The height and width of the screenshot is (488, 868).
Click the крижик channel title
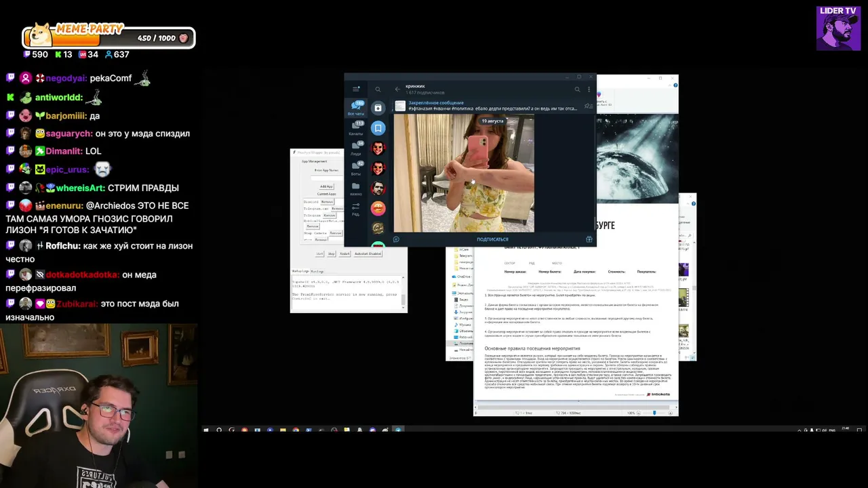415,86
